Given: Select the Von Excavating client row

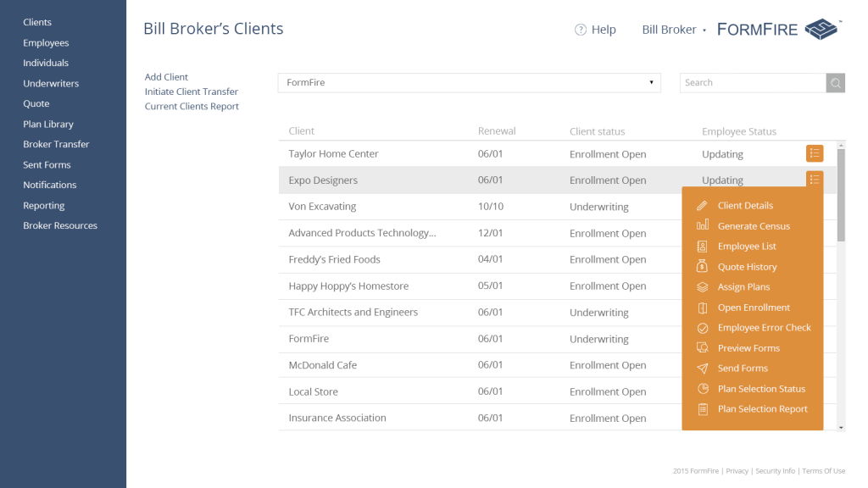Looking at the screenshot, I should click(480, 207).
